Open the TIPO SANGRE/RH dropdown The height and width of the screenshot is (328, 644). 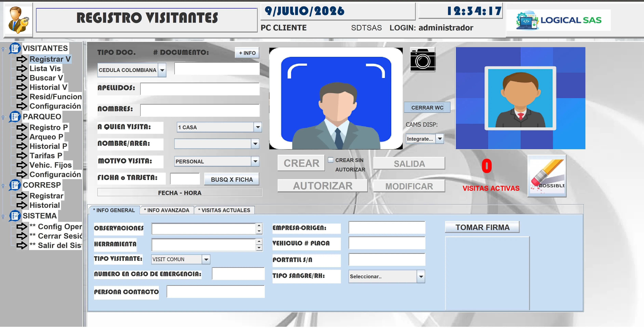coord(421,277)
